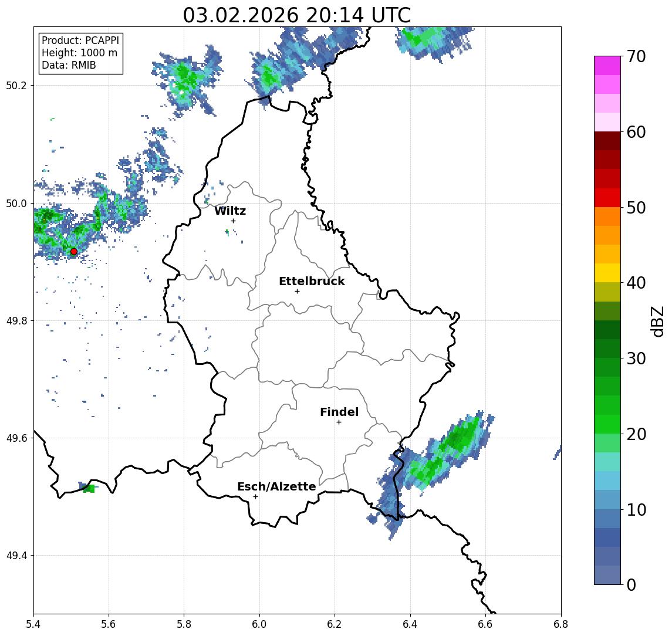Click the longitude label 6.4

point(410,624)
